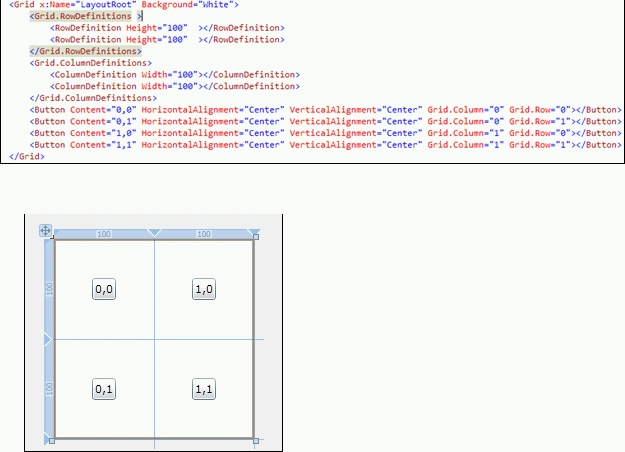This screenshot has height=452, width=625.
Task: Click the column divider triangle between the two columns
Action: pyautogui.click(x=154, y=233)
